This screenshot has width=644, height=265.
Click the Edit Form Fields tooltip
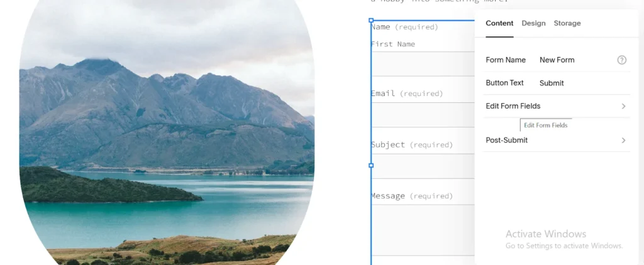click(545, 125)
